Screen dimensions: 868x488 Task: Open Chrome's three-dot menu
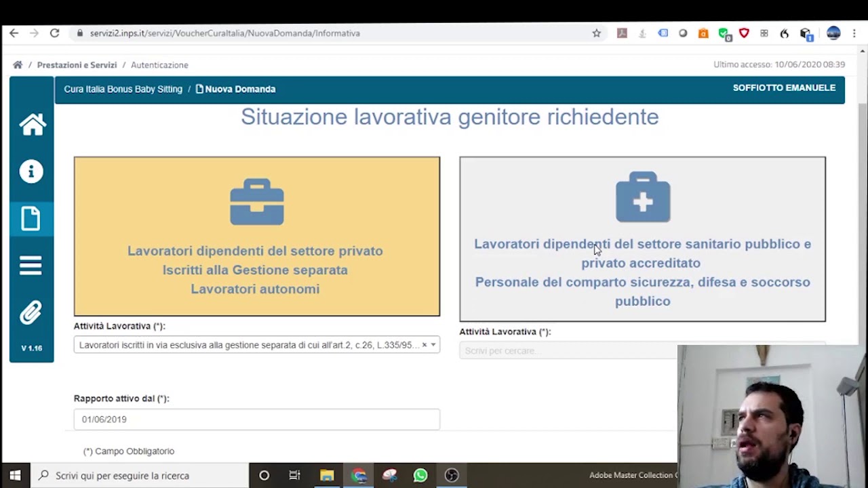(854, 33)
